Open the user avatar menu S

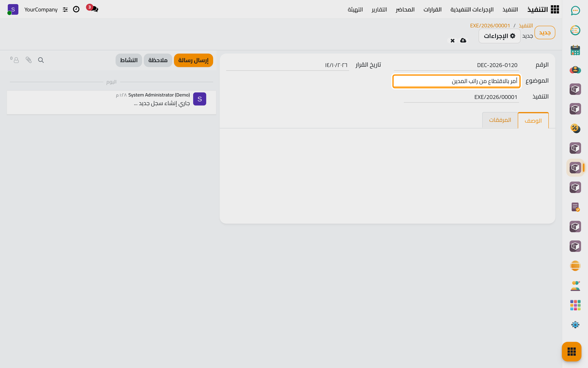click(x=13, y=10)
